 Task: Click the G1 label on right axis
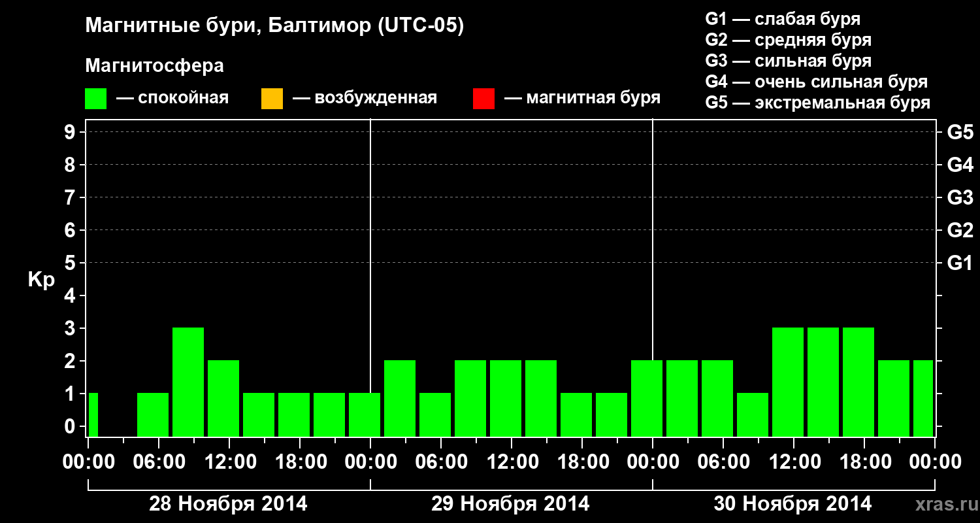[x=960, y=263]
